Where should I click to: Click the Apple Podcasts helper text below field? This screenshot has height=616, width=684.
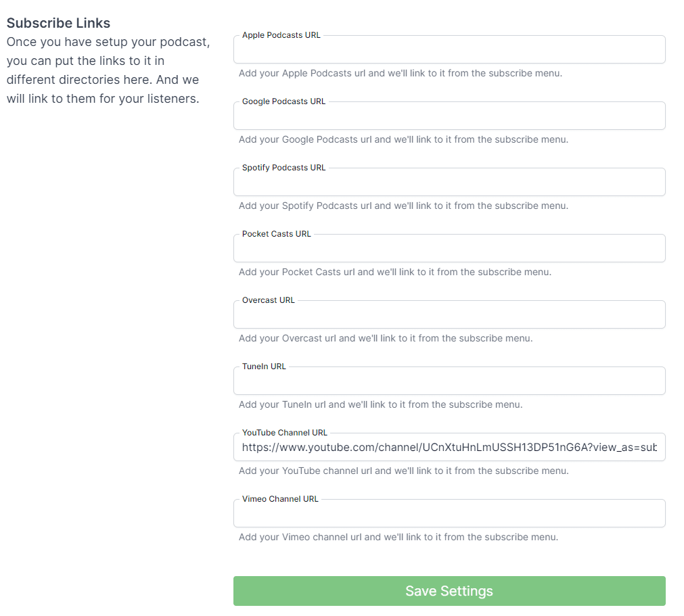pyautogui.click(x=400, y=73)
